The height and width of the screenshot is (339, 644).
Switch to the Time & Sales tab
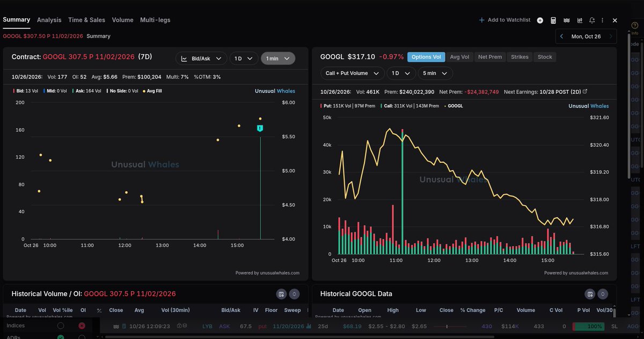coord(86,20)
